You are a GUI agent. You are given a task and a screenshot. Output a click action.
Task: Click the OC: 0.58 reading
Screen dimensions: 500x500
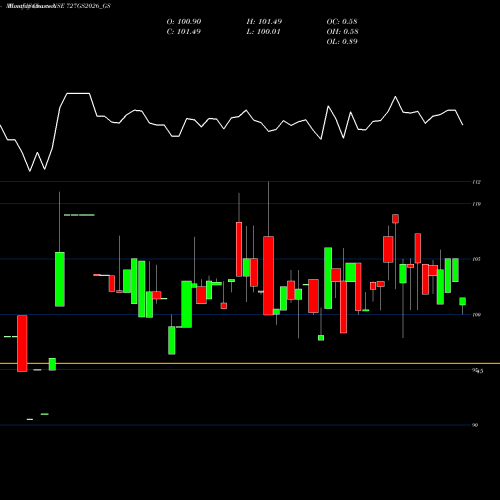[342, 22]
